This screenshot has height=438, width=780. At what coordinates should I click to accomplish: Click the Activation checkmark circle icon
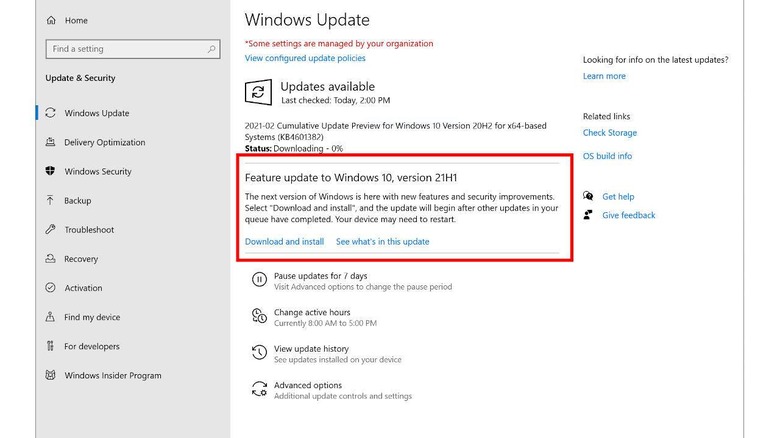coord(50,288)
